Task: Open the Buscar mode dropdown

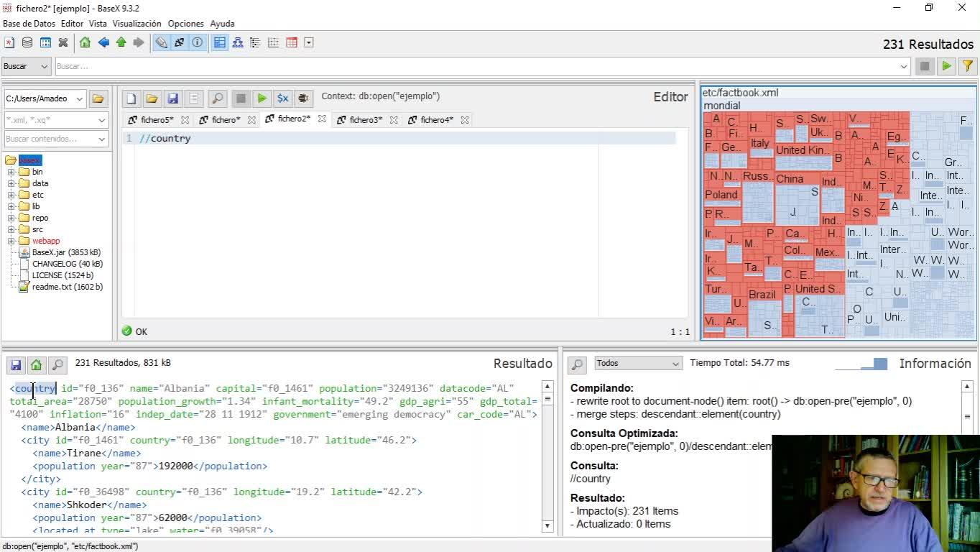Action: 26,66
